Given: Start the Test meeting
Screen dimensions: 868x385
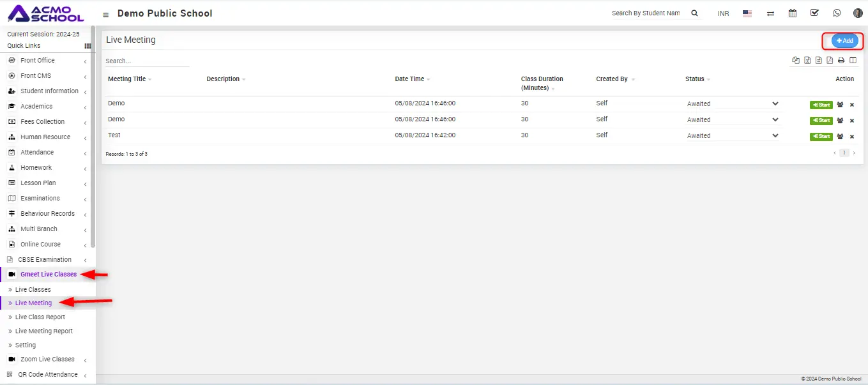Looking at the screenshot, I should tap(821, 137).
